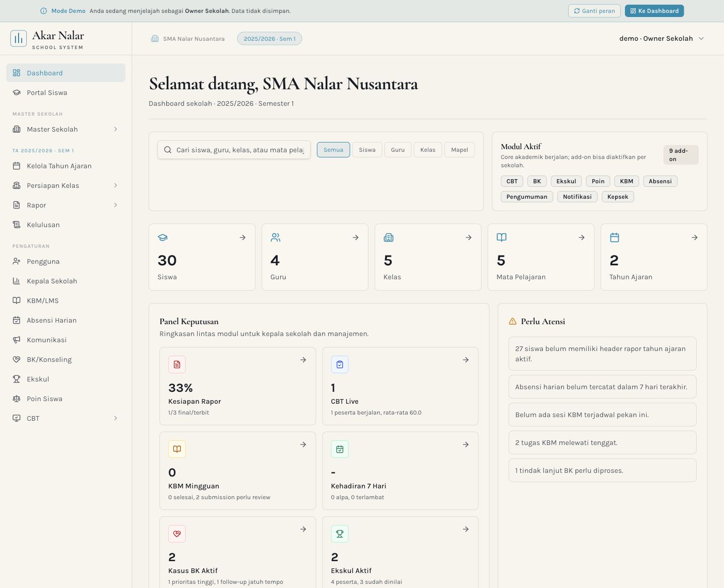This screenshot has width=724, height=588.
Task: Click the search magnifier icon
Action: [168, 150]
